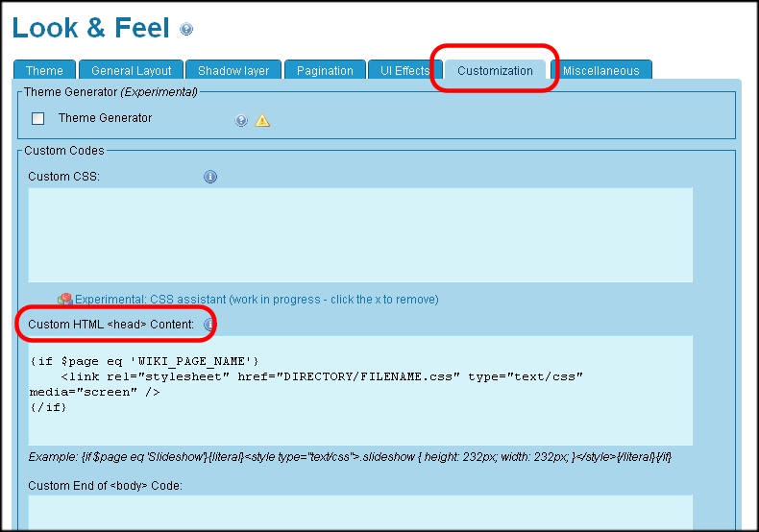The image size is (759, 532).
Task: Go to the Pagination tab
Action: pos(325,70)
